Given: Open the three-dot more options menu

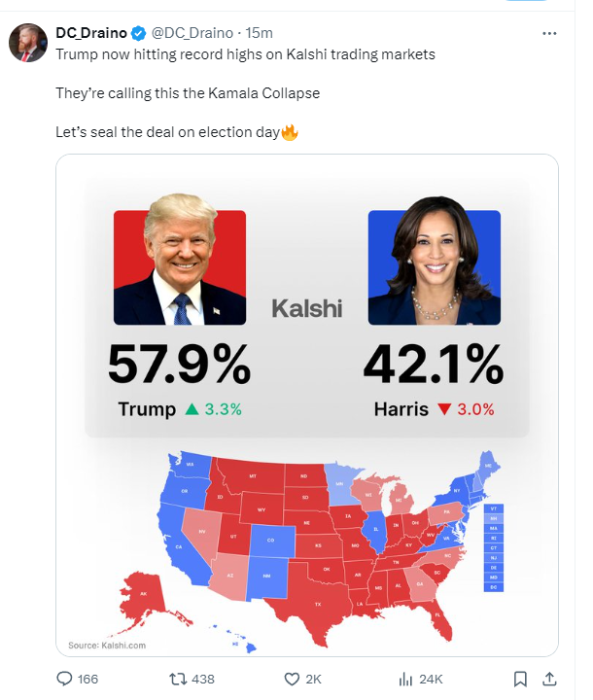Looking at the screenshot, I should pos(549,33).
